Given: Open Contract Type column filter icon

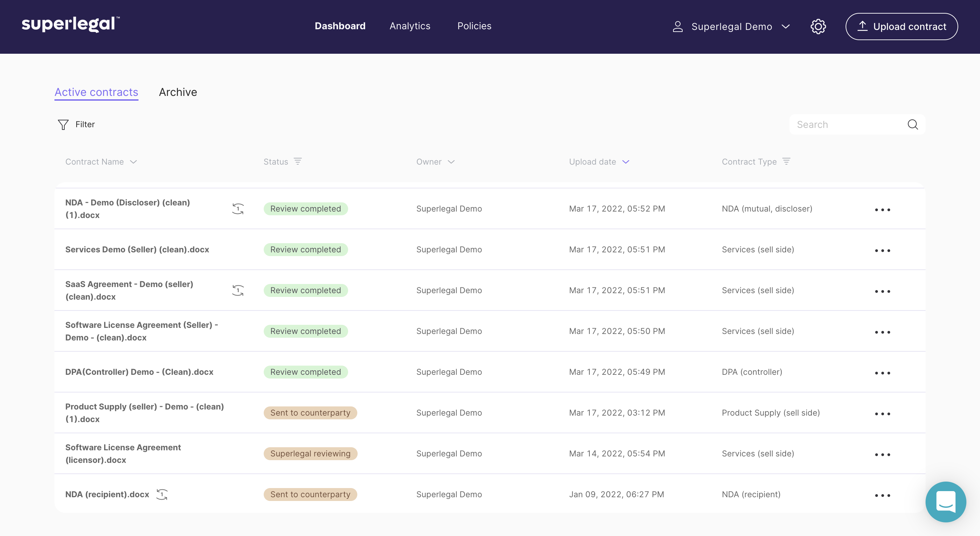Looking at the screenshot, I should [x=786, y=162].
